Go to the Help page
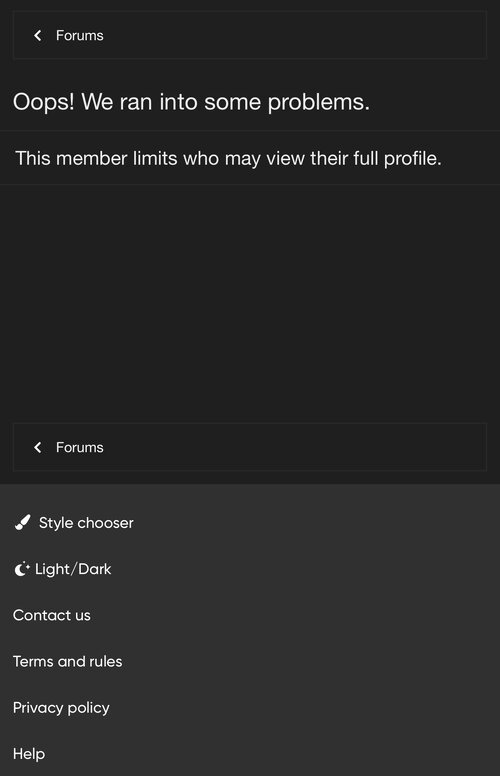 (x=29, y=754)
